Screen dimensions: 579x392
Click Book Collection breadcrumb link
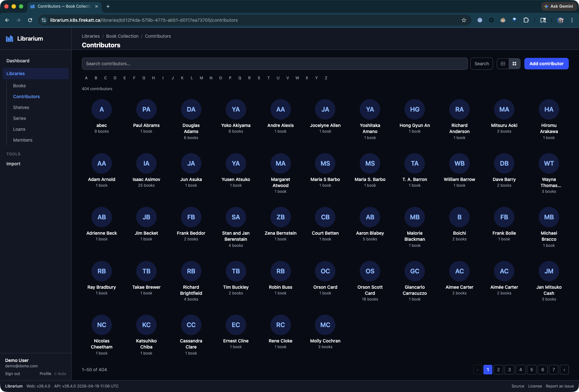point(122,36)
